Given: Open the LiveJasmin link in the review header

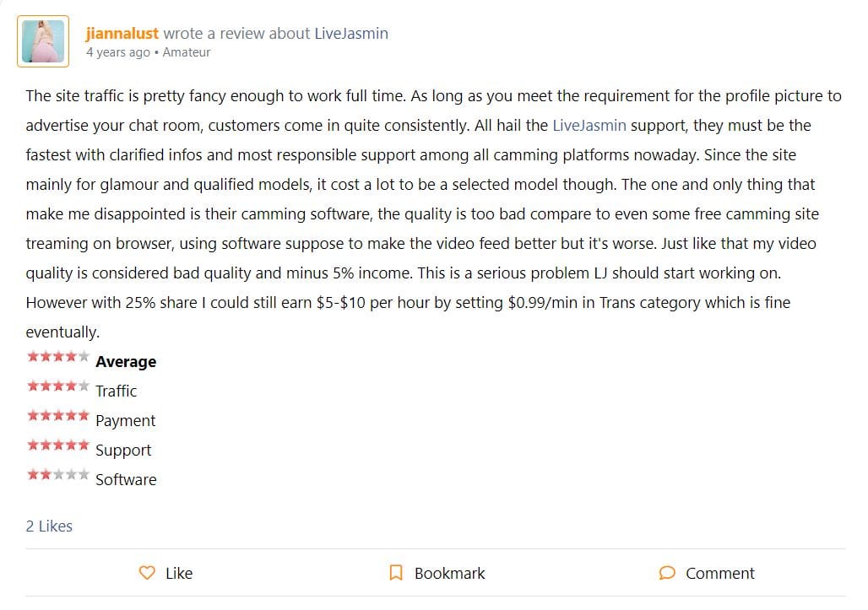Looking at the screenshot, I should 351,33.
